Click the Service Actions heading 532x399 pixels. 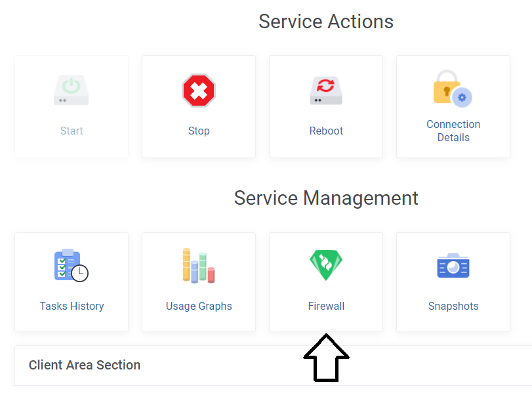pos(326,22)
